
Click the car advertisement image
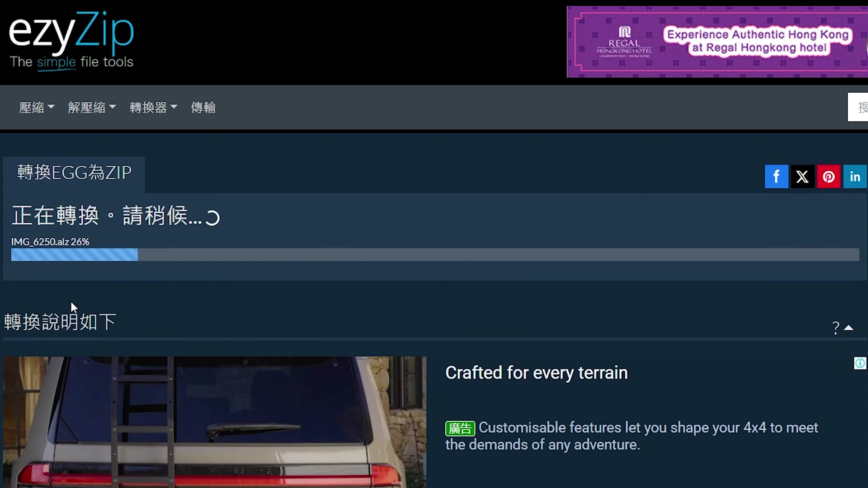[x=215, y=422]
